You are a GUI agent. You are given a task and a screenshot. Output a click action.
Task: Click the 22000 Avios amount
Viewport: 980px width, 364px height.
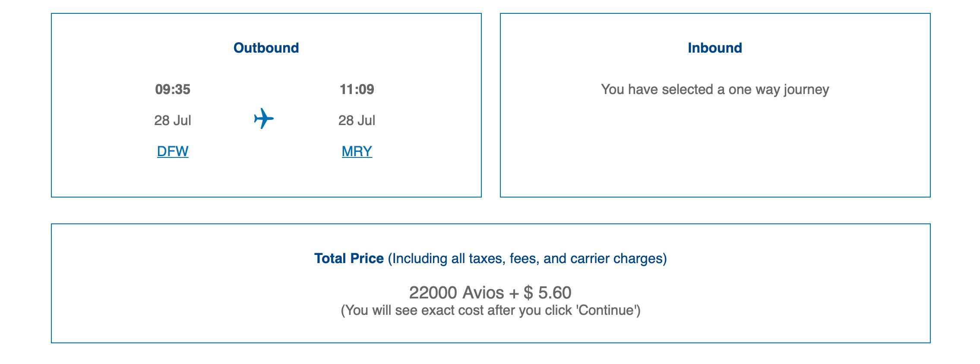tap(456, 293)
